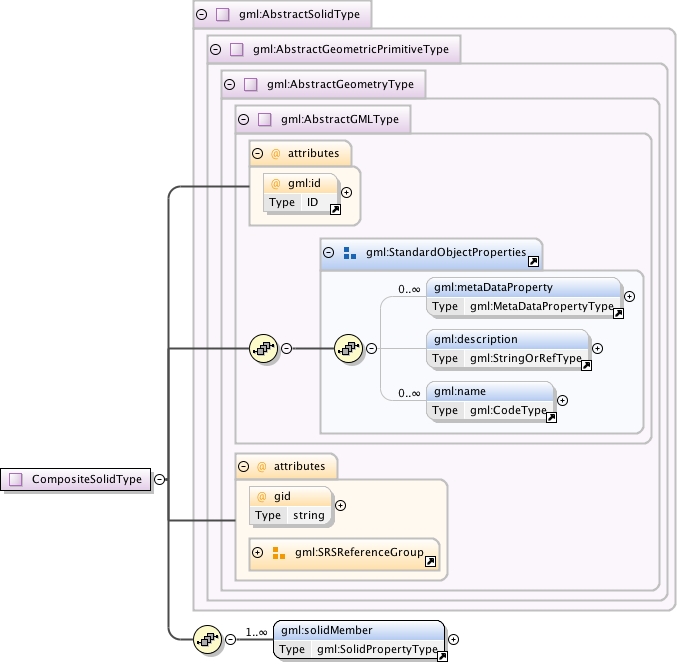Select the CompositeSolidType node label

click(87, 479)
